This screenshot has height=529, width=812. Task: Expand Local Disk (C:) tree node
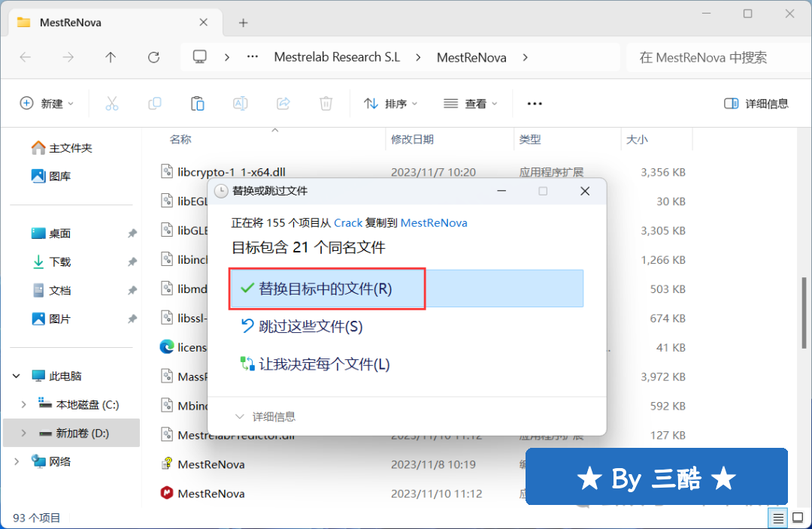pos(23,405)
